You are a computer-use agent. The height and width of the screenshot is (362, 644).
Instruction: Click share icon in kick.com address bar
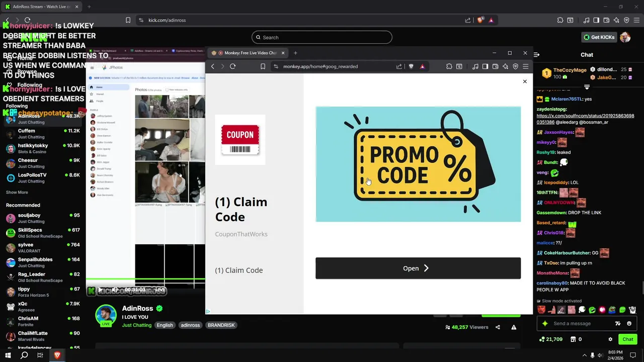[468, 20]
